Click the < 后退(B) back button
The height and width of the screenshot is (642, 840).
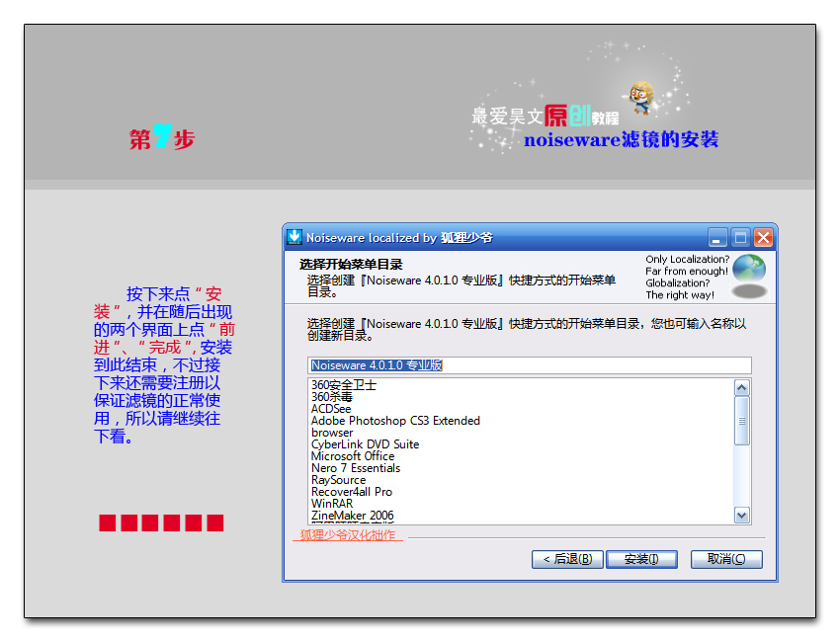coord(567,560)
